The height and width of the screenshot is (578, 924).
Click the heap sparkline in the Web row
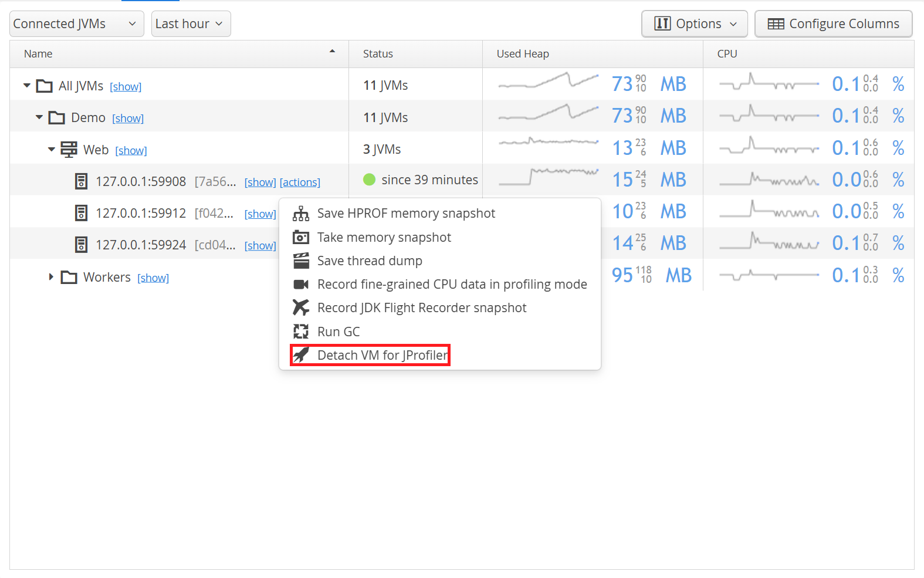(549, 142)
